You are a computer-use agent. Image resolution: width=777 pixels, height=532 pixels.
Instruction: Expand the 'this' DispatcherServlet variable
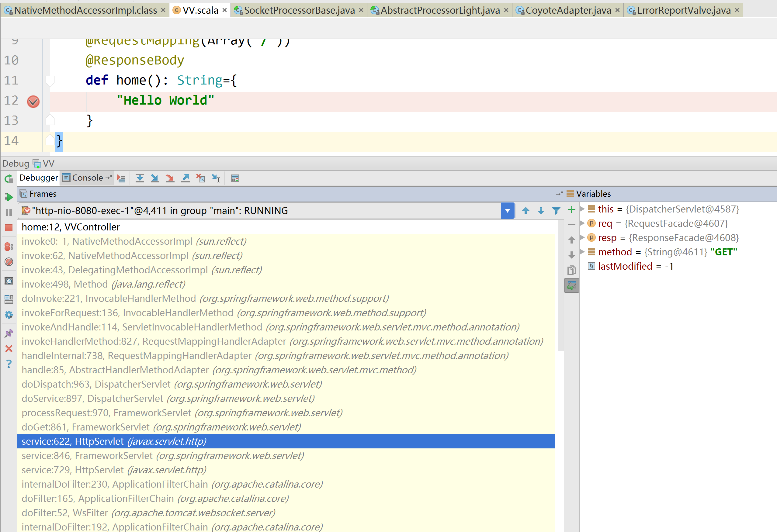click(x=582, y=209)
